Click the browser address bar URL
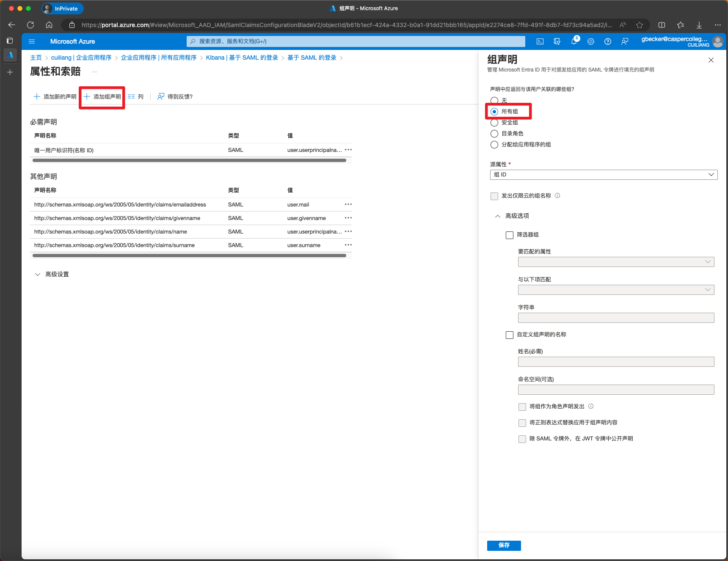The width and height of the screenshot is (728, 561). [346, 25]
